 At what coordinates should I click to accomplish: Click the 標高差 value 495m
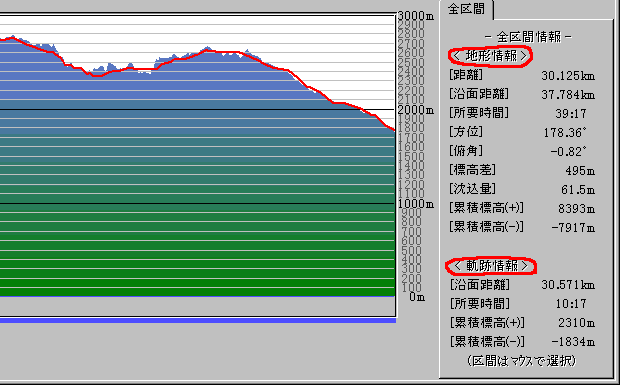[580, 170]
